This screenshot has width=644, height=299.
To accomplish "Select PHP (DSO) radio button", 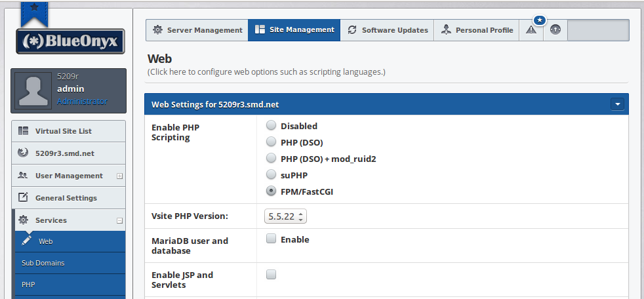I will [x=271, y=142].
